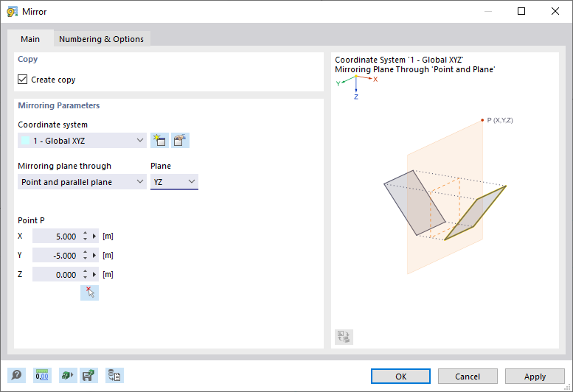Click the edit coordinate system icon
The image size is (573, 392).
click(180, 141)
